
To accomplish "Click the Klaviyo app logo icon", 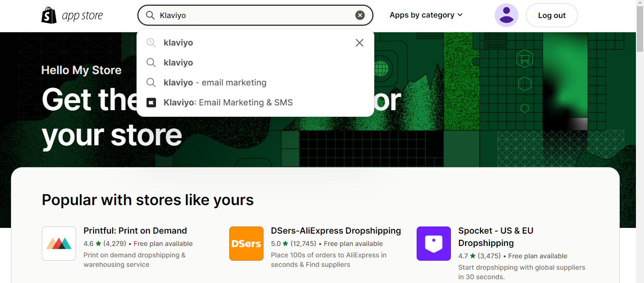I will tap(151, 103).
